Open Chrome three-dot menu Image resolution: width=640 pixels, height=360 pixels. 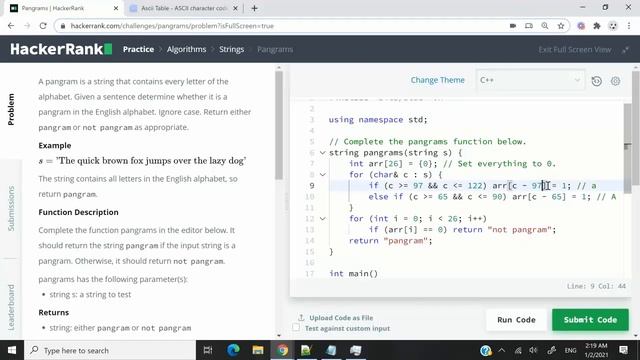629,26
